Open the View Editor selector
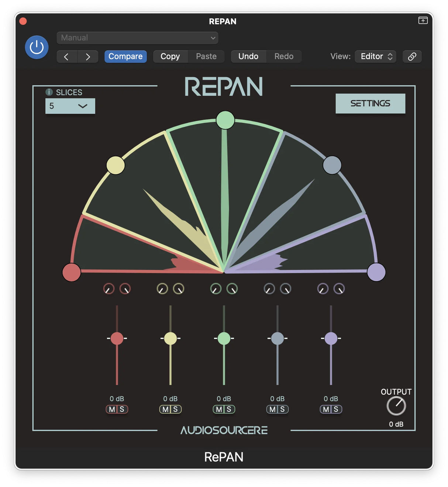The height and width of the screenshot is (487, 448). (375, 56)
